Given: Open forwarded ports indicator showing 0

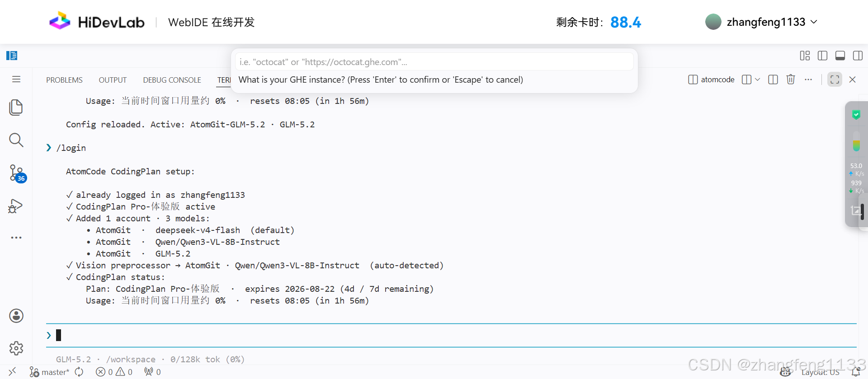Looking at the screenshot, I should [152, 372].
